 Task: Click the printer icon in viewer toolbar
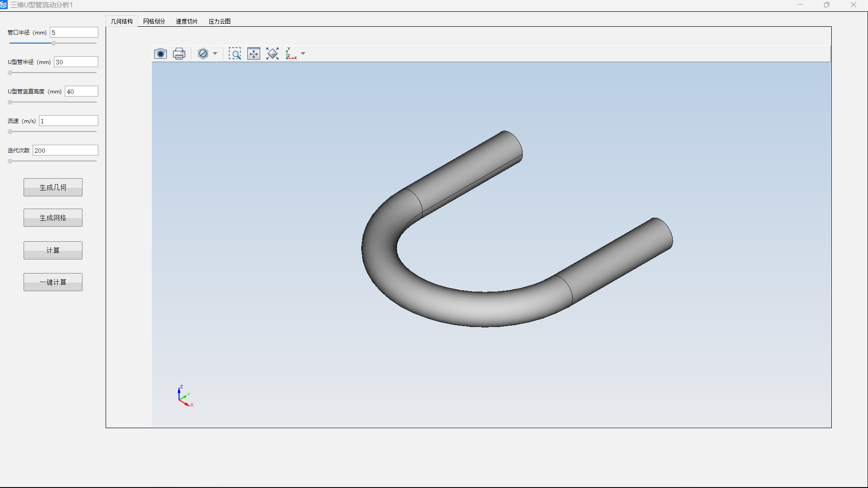[179, 54]
